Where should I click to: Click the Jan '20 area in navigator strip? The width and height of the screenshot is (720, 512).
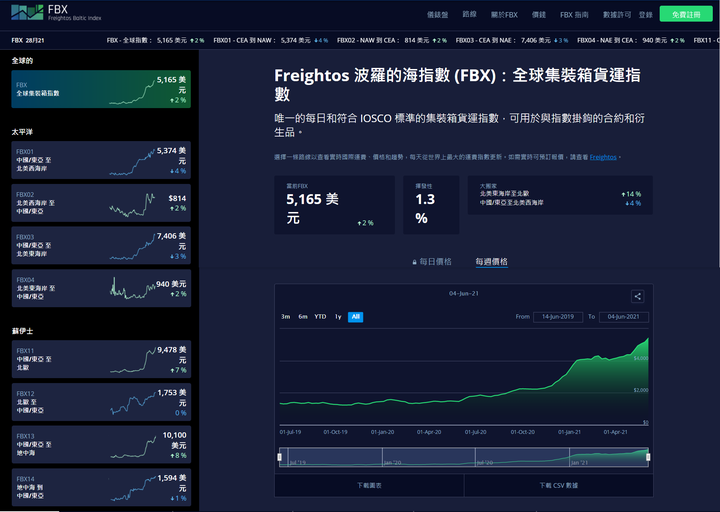point(393,462)
